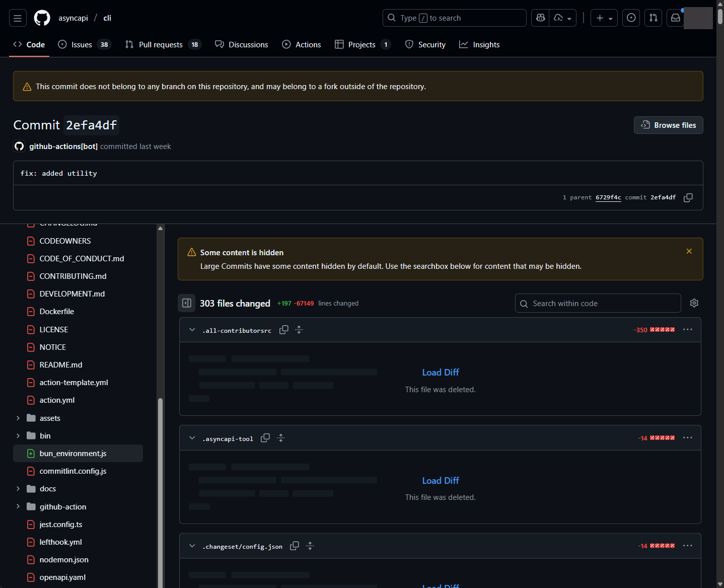Screen dimensions: 724x588
Task: Open pull requests icon in top header
Action: pyautogui.click(x=654, y=18)
